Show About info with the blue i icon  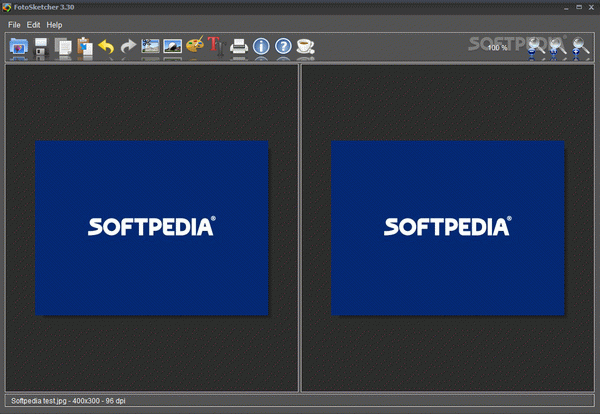coord(261,47)
